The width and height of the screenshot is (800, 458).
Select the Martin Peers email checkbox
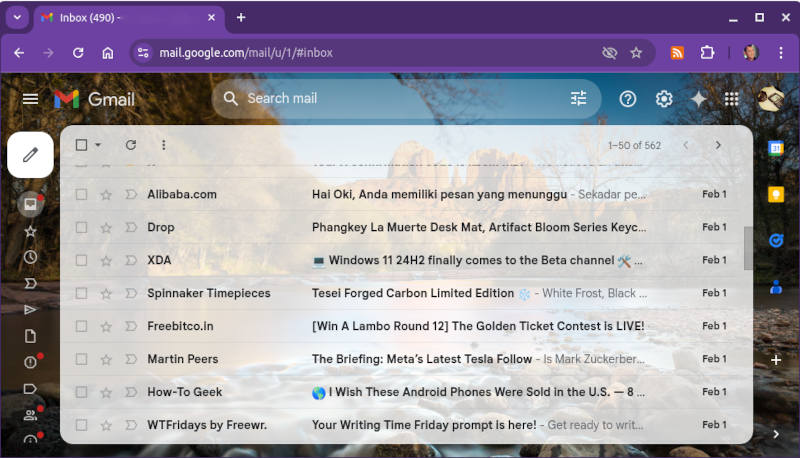pos(81,359)
